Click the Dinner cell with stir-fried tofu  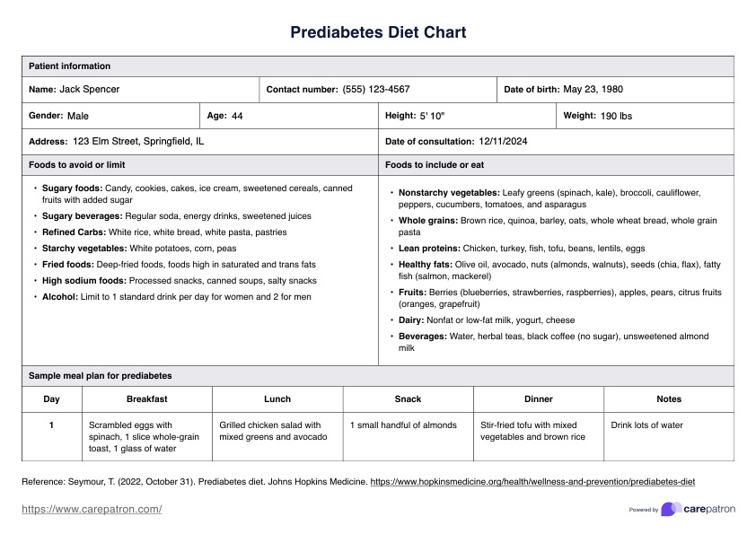532,431
